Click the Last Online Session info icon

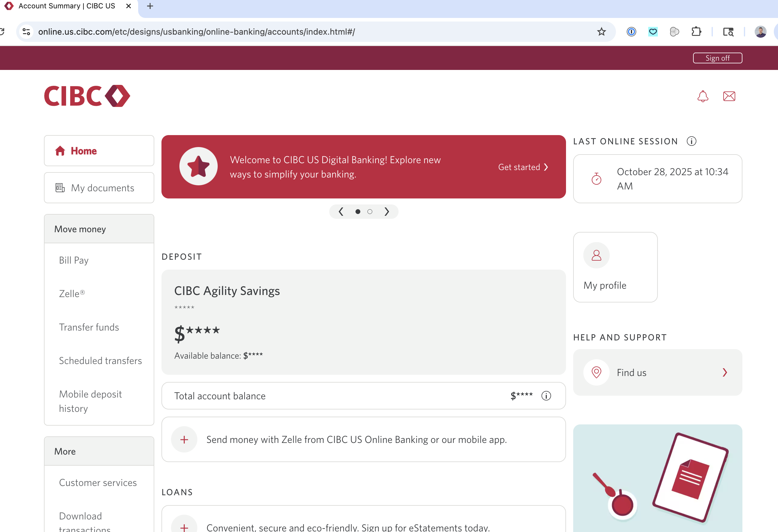pyautogui.click(x=691, y=141)
